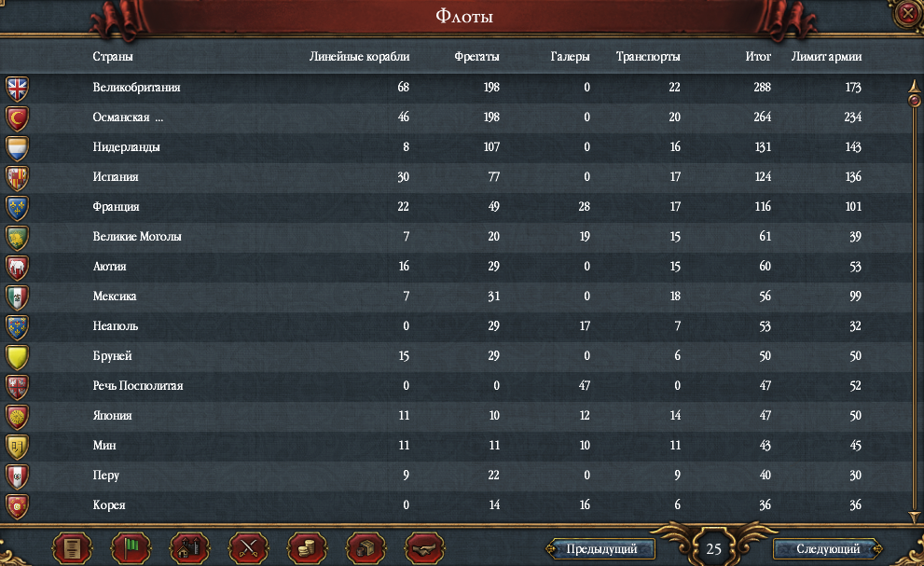Open the green flag countries section

[x=131, y=548]
